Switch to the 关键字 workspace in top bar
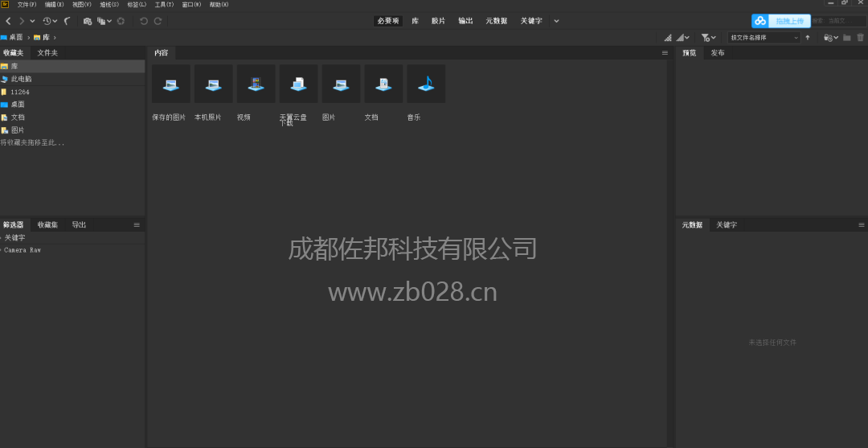Screen dimensions: 868x448 (531, 21)
